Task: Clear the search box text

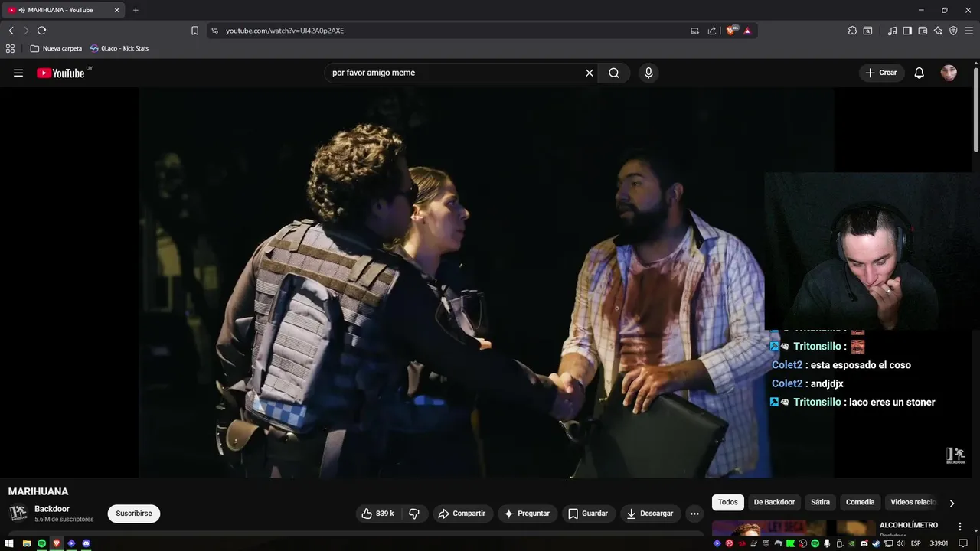Action: tap(590, 73)
